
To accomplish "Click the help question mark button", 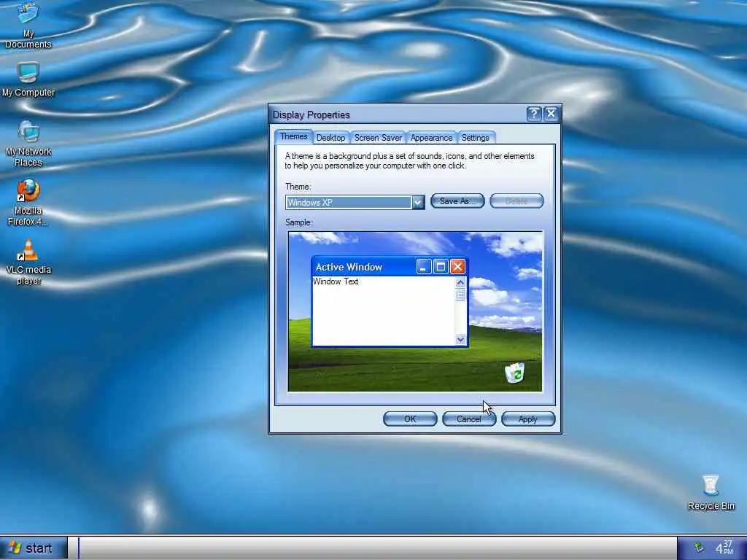I will pyautogui.click(x=533, y=114).
